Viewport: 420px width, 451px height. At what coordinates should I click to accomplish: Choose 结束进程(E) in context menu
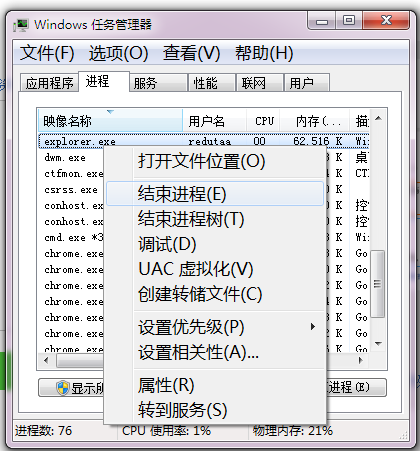[215, 193]
